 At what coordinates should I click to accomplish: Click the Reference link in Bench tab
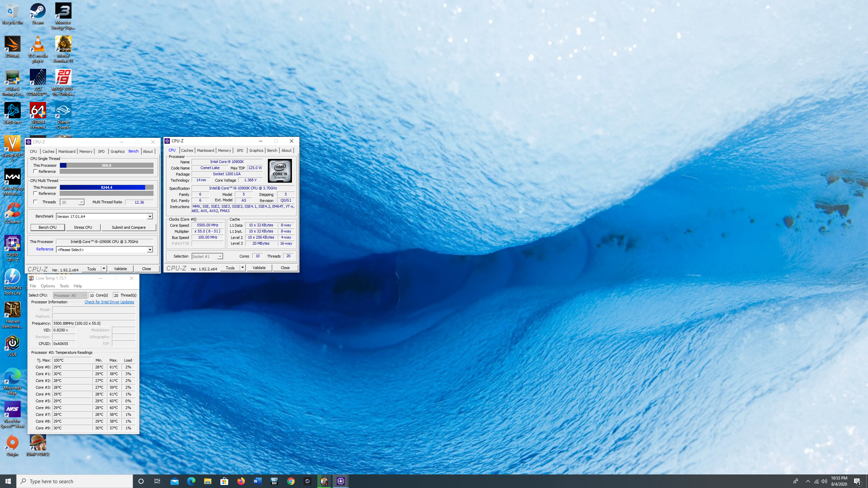coord(45,249)
